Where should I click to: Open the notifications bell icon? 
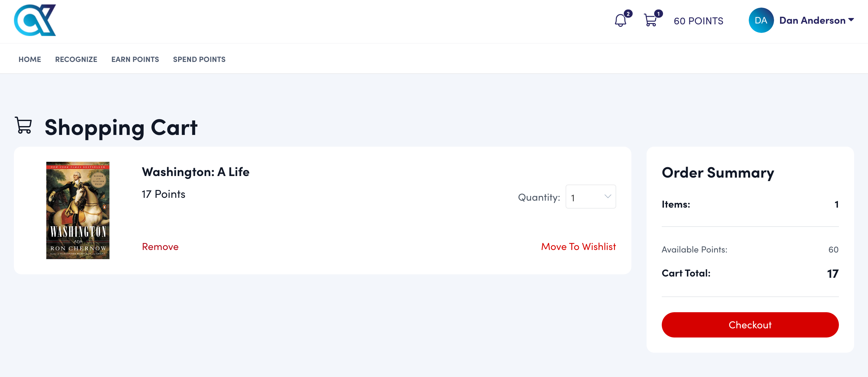pos(620,21)
